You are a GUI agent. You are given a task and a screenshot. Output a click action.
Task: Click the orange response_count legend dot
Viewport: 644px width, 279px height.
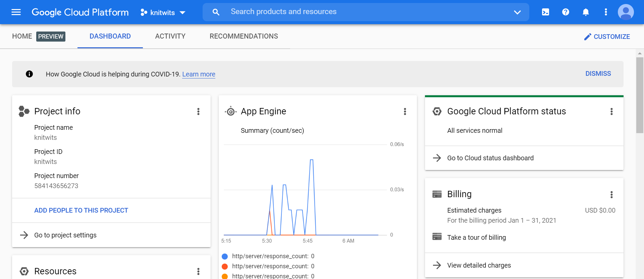pos(225,276)
